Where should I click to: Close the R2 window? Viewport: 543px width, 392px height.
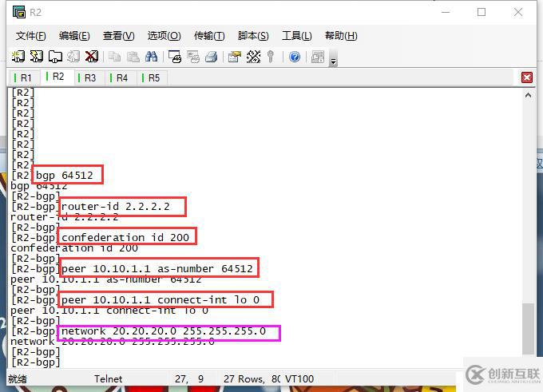coord(518,13)
